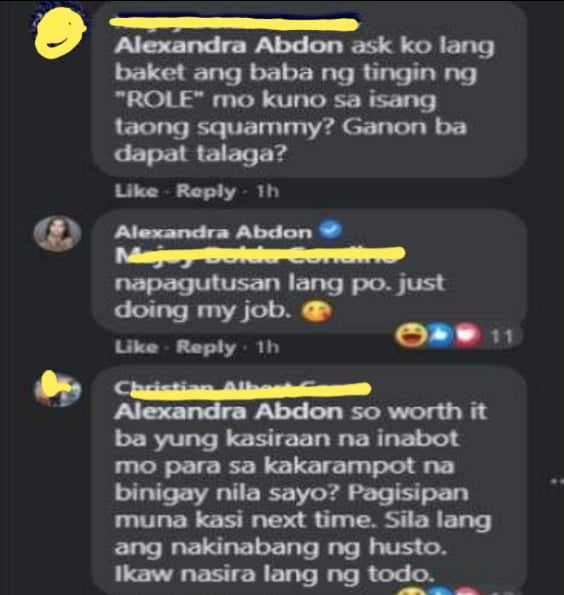Open Alexandra Abdon's name link above her comment
Image resolution: width=564 pixels, height=595 pixels.
coord(213,232)
